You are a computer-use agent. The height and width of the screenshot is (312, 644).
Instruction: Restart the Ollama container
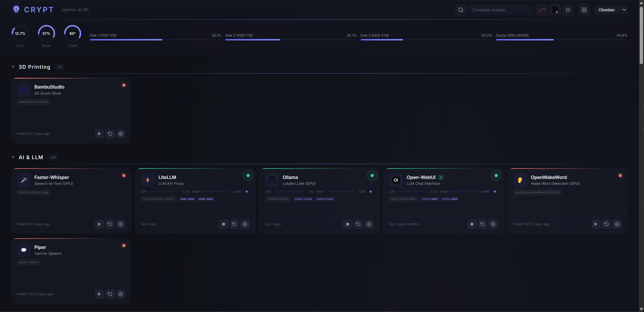point(358,224)
